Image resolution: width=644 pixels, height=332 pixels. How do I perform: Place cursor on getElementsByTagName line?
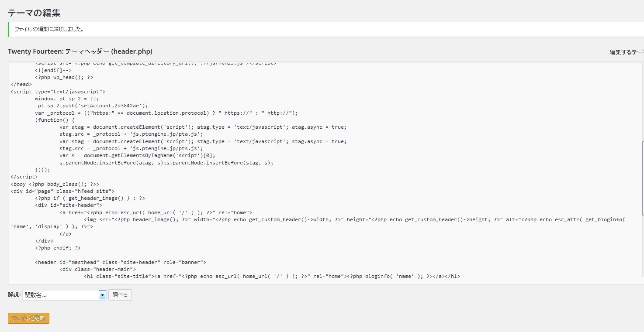(137, 155)
